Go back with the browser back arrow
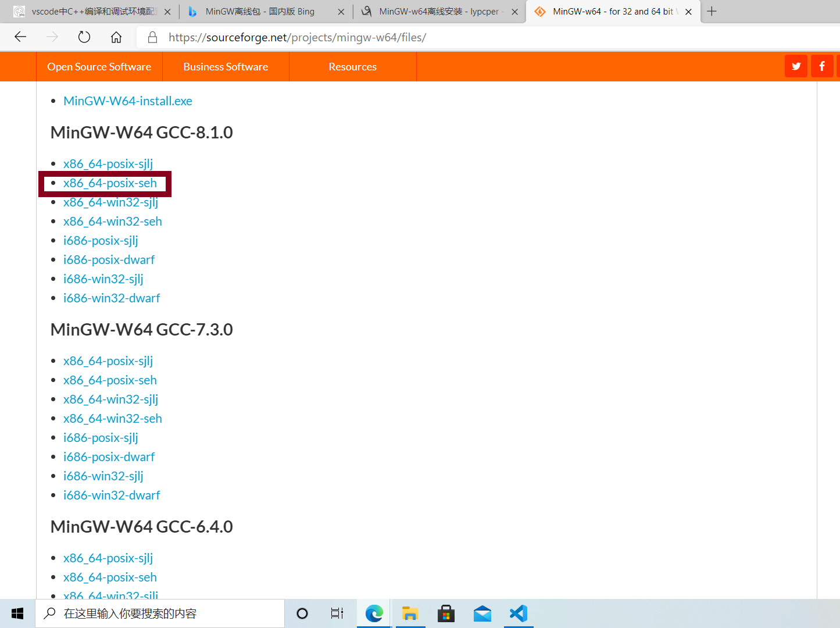 tap(20, 37)
